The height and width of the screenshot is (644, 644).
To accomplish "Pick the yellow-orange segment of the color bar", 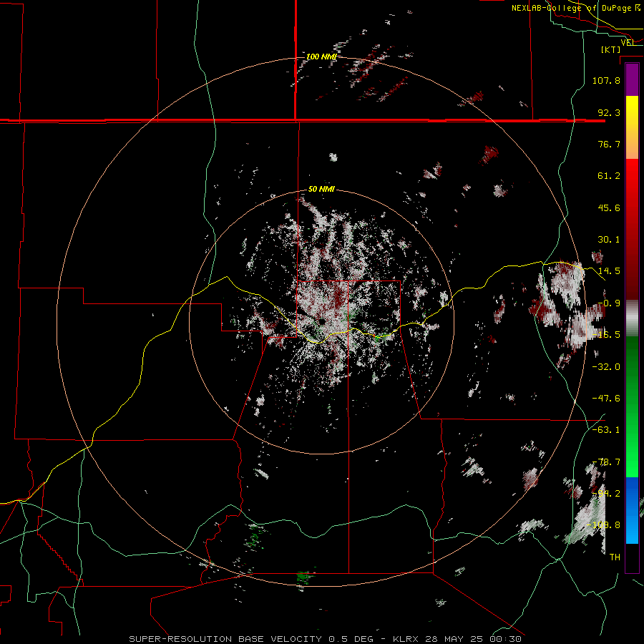I will [x=632, y=127].
